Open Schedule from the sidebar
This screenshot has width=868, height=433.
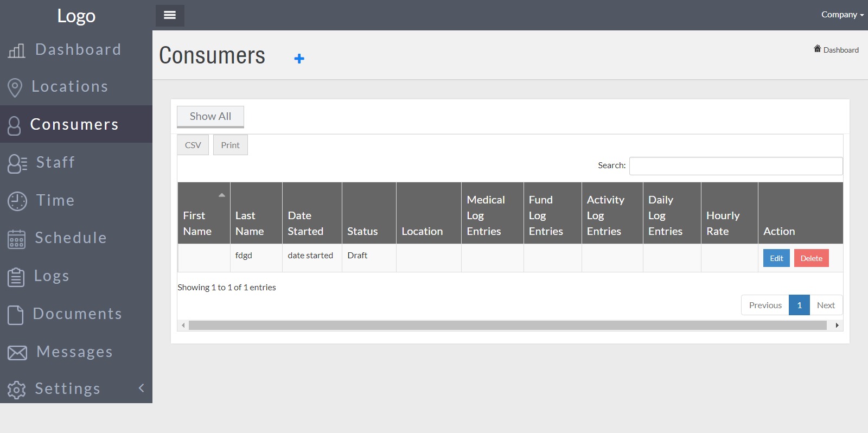coord(76,238)
